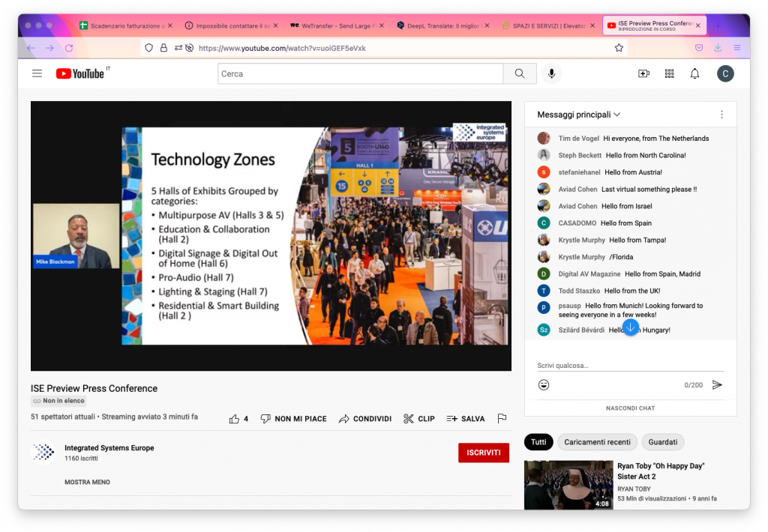Viewport: 768px width, 532px height.
Task: Open the notifications bell
Action: click(694, 73)
